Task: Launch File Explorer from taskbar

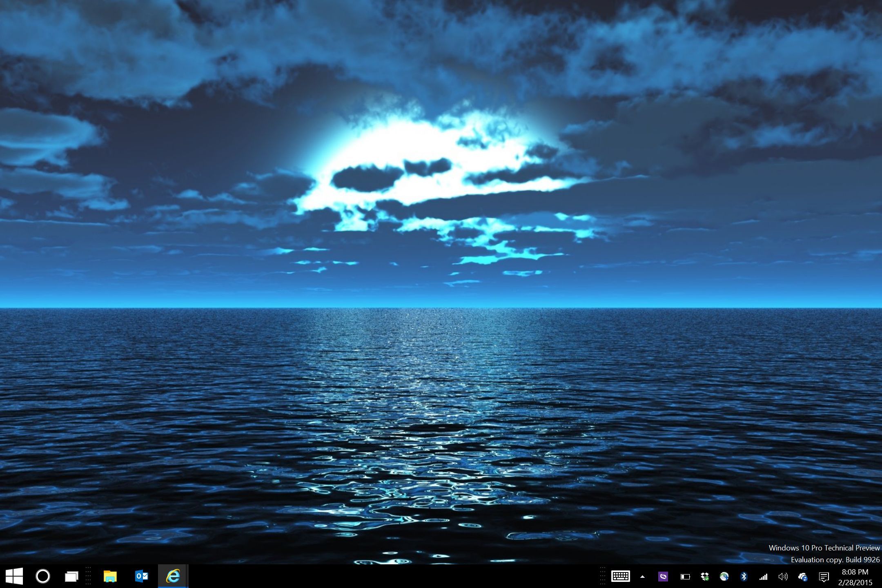Action: [x=110, y=576]
